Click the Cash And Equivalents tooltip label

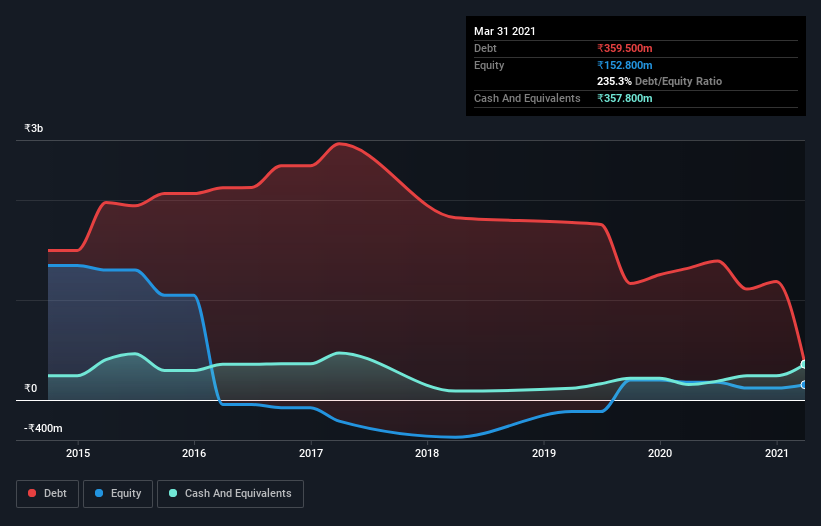[527, 98]
